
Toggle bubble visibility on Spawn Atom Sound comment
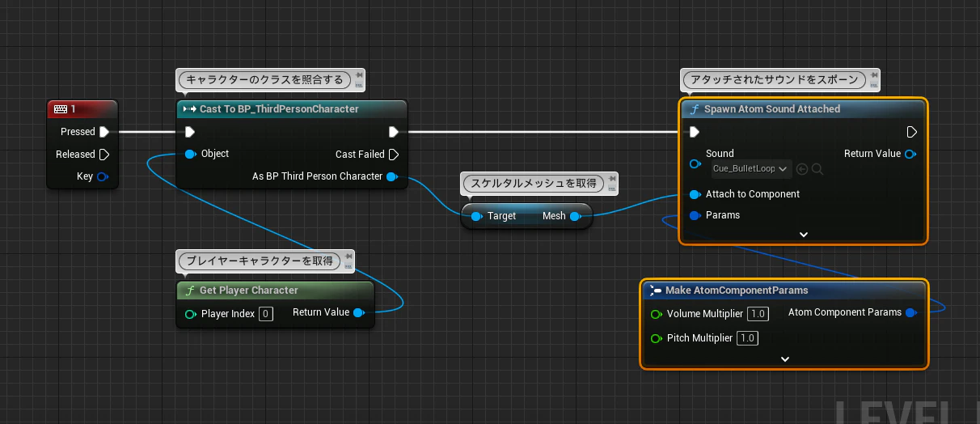pyautogui.click(x=874, y=83)
